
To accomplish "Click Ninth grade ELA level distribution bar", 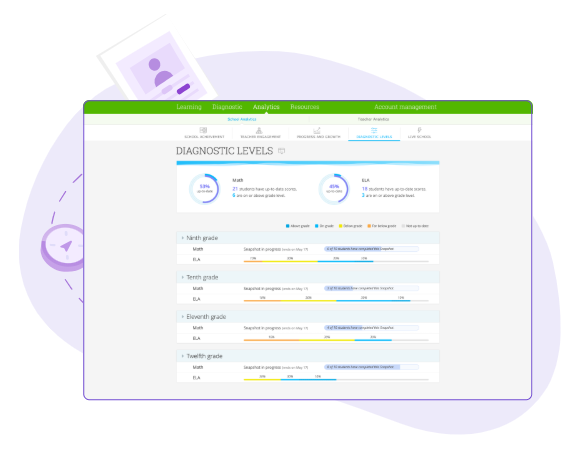I will (x=336, y=261).
